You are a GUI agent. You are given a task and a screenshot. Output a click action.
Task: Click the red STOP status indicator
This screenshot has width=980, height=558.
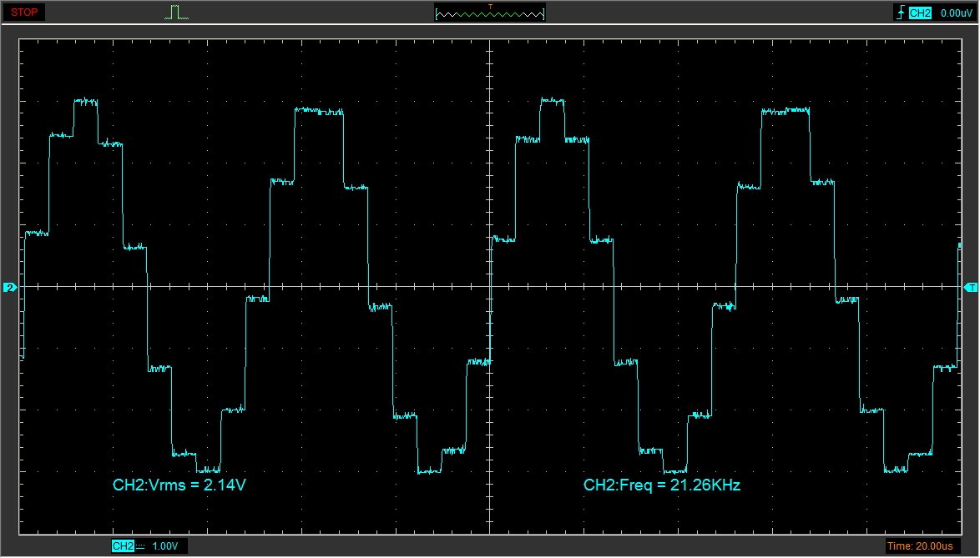(x=23, y=12)
